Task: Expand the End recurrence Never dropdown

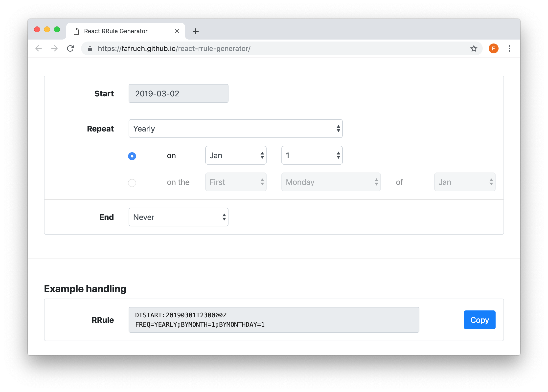Action: (x=178, y=217)
